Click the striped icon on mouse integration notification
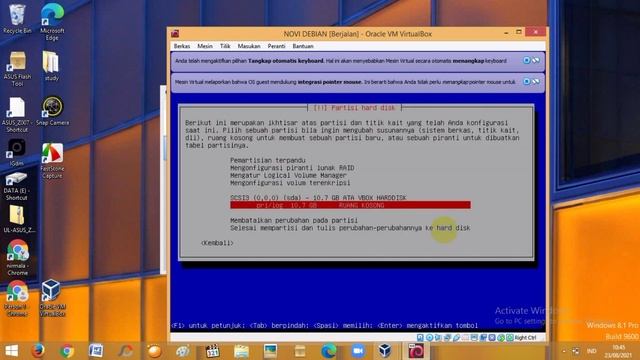The width and height of the screenshot is (640, 360). click(536, 82)
